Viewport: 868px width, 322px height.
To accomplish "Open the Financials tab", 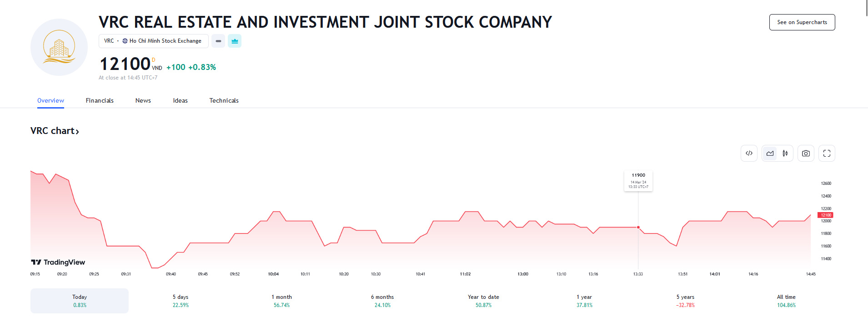I will (x=100, y=100).
